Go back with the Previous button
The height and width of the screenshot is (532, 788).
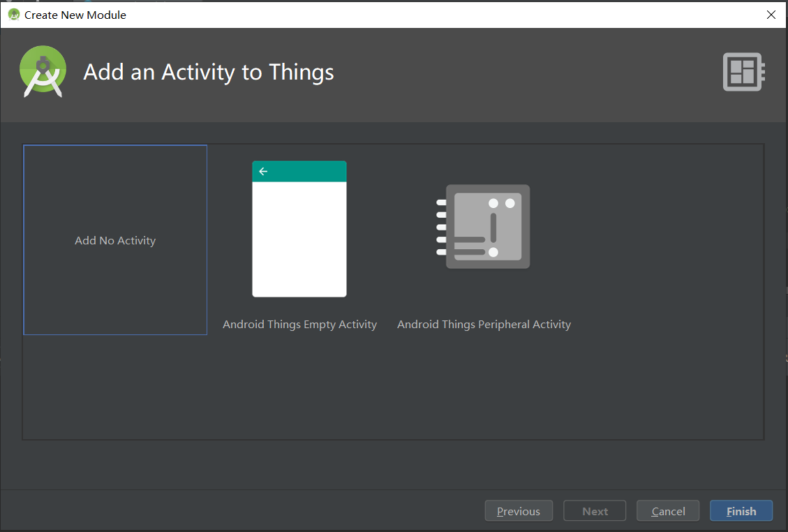pos(519,511)
